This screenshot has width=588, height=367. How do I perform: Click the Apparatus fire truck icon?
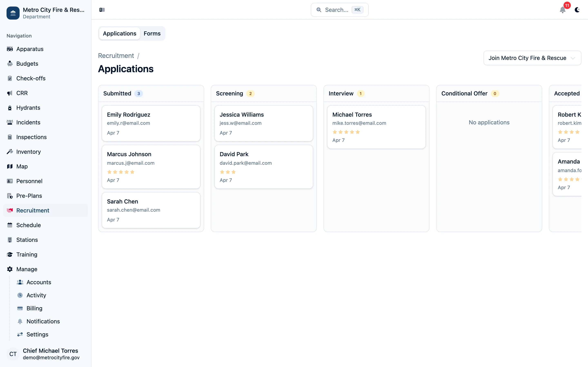[10, 49]
